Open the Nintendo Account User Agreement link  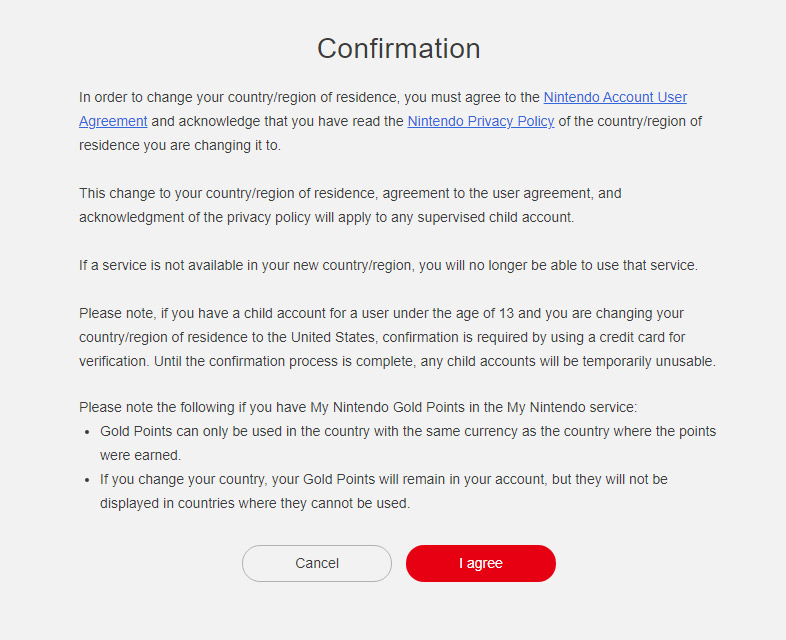click(614, 97)
